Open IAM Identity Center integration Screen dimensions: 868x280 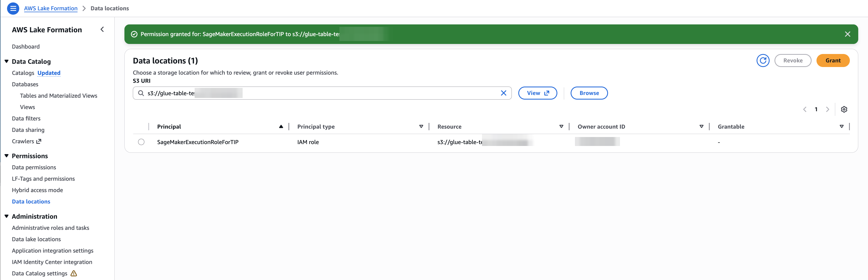pyautogui.click(x=52, y=262)
